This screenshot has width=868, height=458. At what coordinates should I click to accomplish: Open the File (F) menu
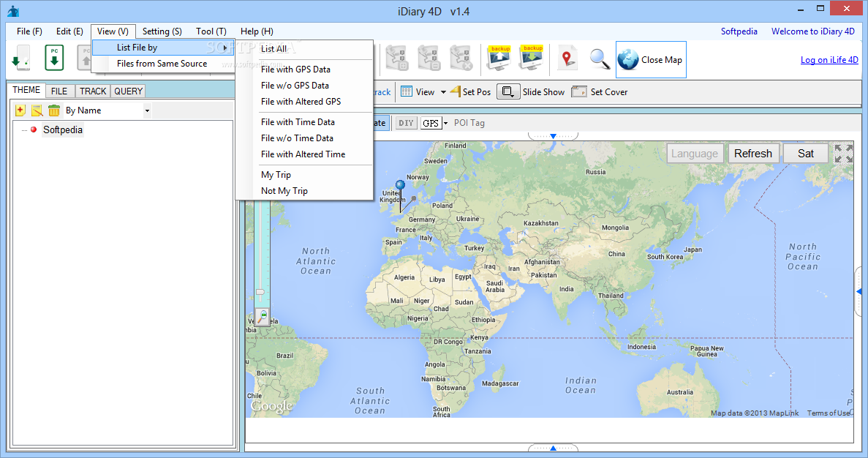point(29,31)
